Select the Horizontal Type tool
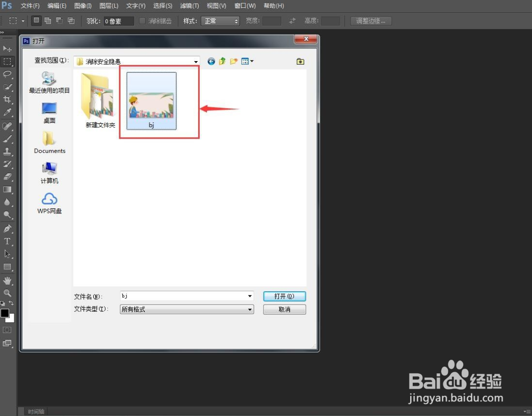The width and height of the screenshot is (532, 416). click(x=7, y=241)
